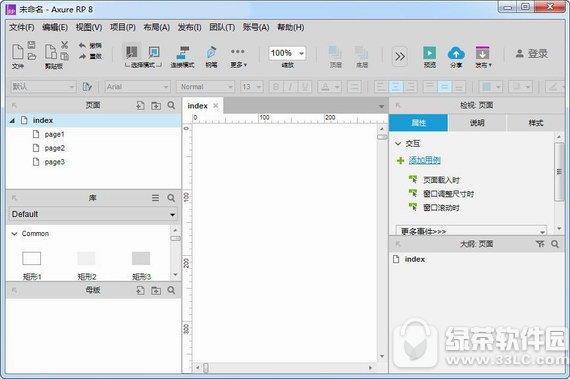Open the 编辑(E) menu

click(55, 27)
